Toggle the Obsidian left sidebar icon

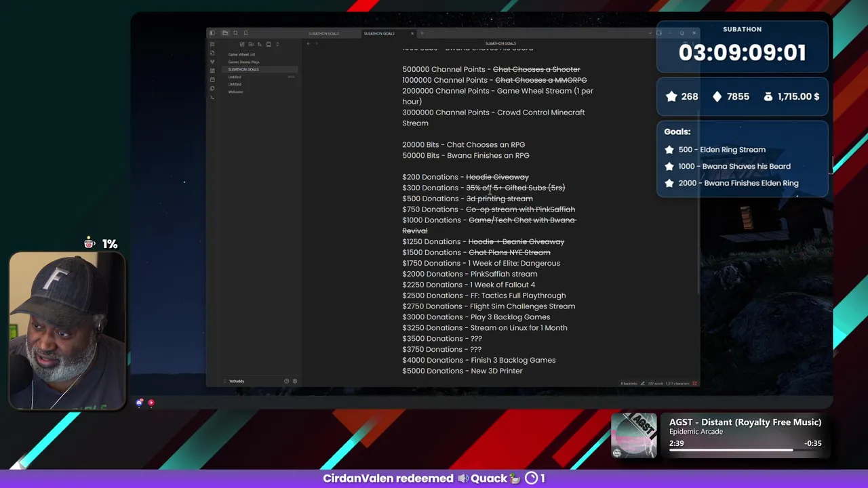tap(212, 33)
